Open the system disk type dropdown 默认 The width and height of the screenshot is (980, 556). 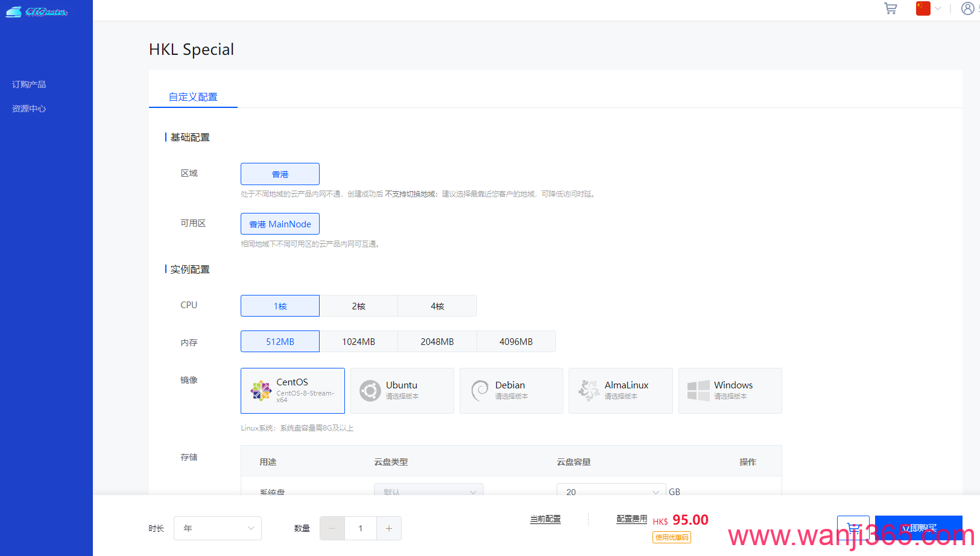(429, 490)
